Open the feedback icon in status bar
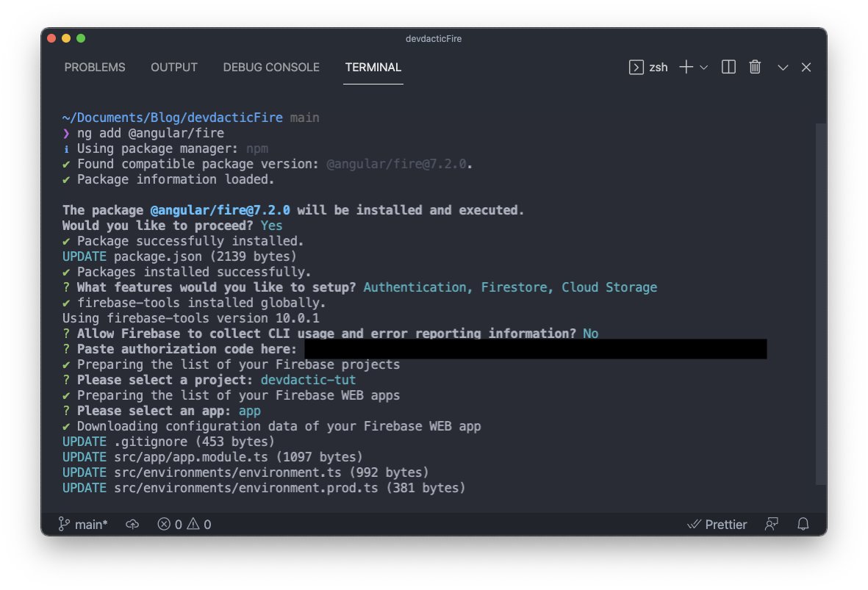Screen dimensions: 868x590 pyautogui.click(x=772, y=524)
